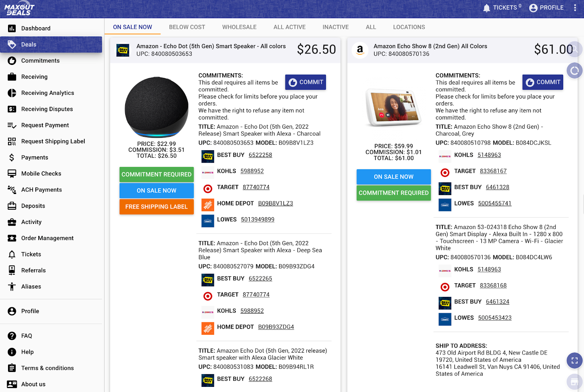Open the Receiving Analytics pie icon
584x392 pixels.
tap(12, 93)
